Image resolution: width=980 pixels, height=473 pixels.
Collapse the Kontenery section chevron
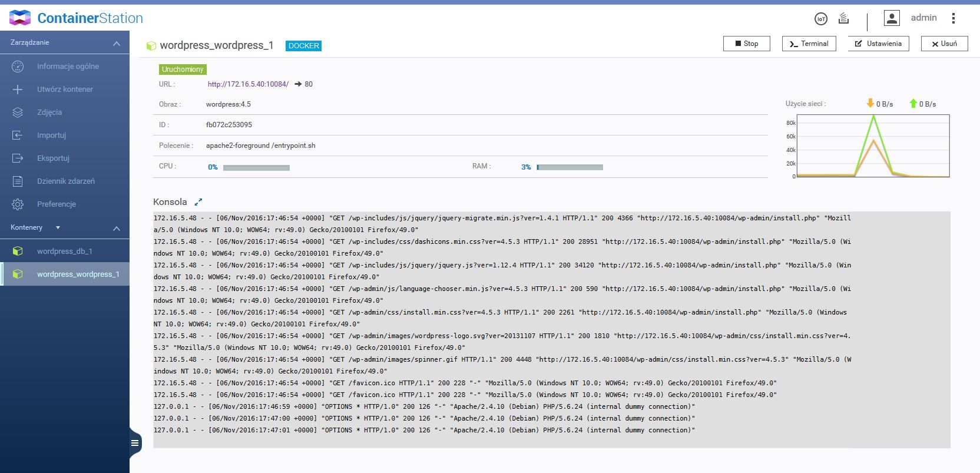(x=117, y=229)
